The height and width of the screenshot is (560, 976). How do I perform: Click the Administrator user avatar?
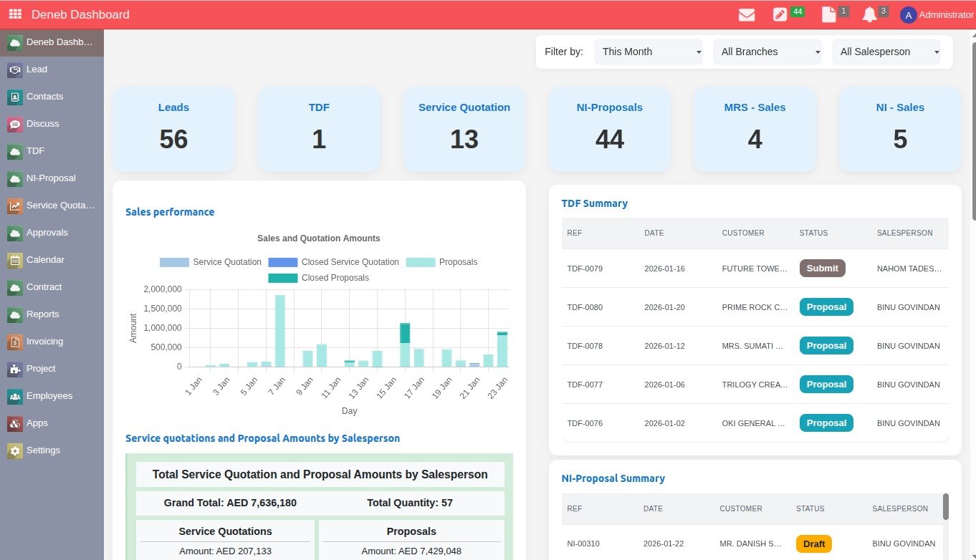908,15
